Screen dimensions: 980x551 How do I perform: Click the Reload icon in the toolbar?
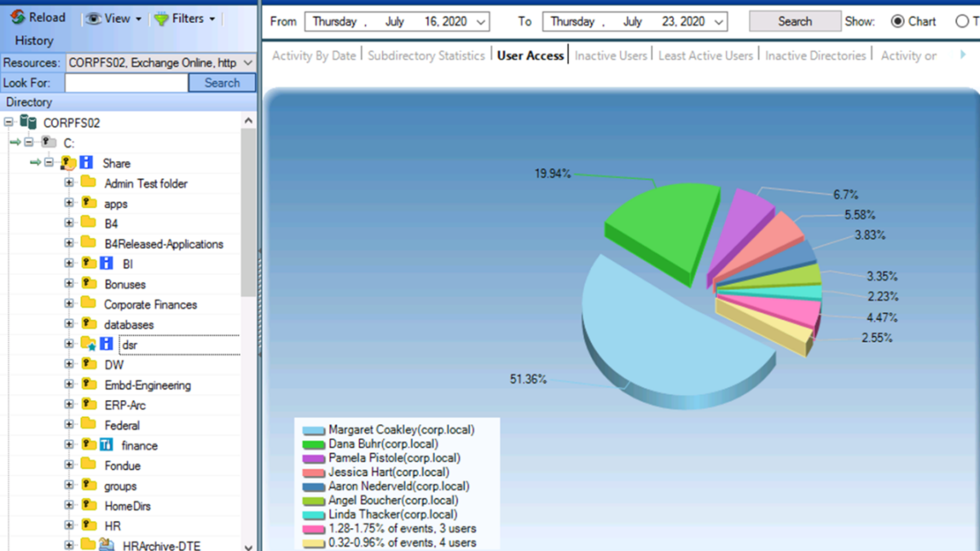pos(15,17)
